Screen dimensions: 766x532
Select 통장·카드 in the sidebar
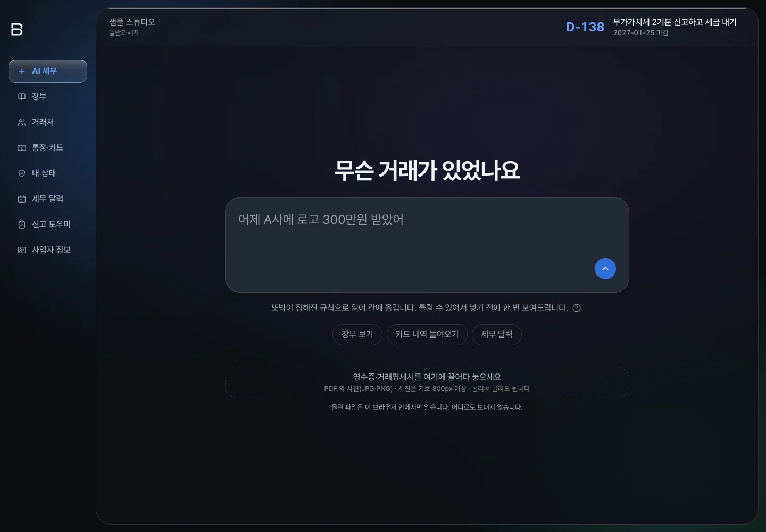click(48, 148)
